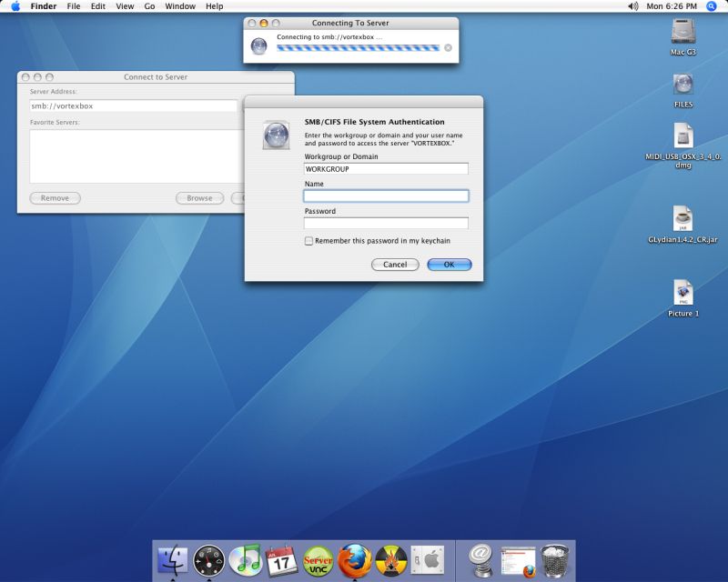
Task: Click the Connecting to Server progress bar
Action: point(358,48)
